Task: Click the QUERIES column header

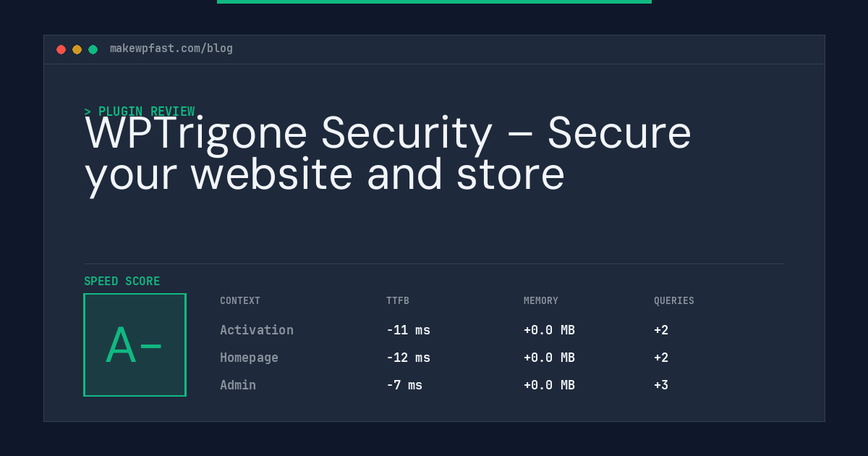Action: (x=674, y=301)
